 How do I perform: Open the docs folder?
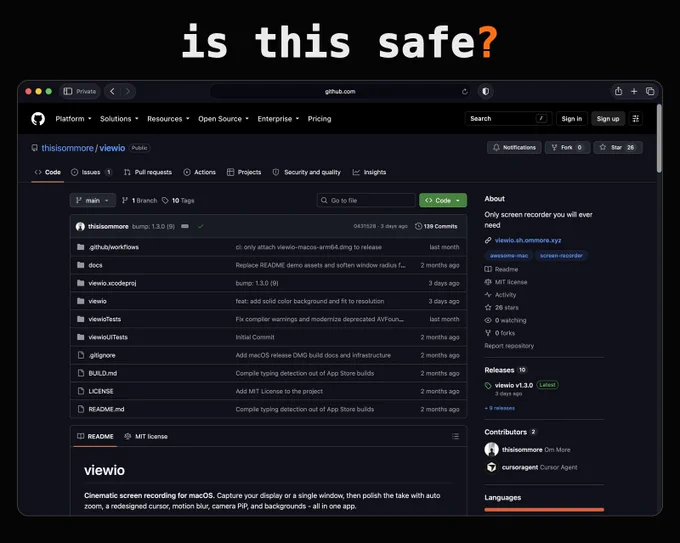[95, 265]
